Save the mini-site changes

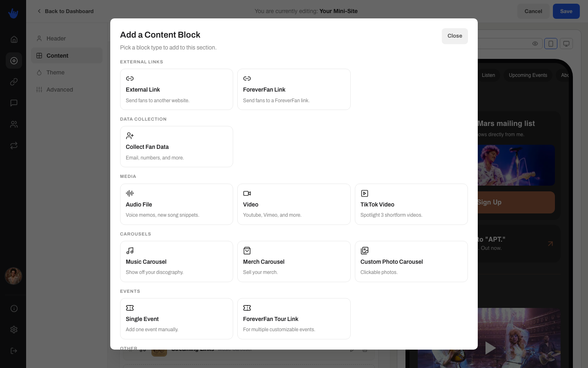566,11
